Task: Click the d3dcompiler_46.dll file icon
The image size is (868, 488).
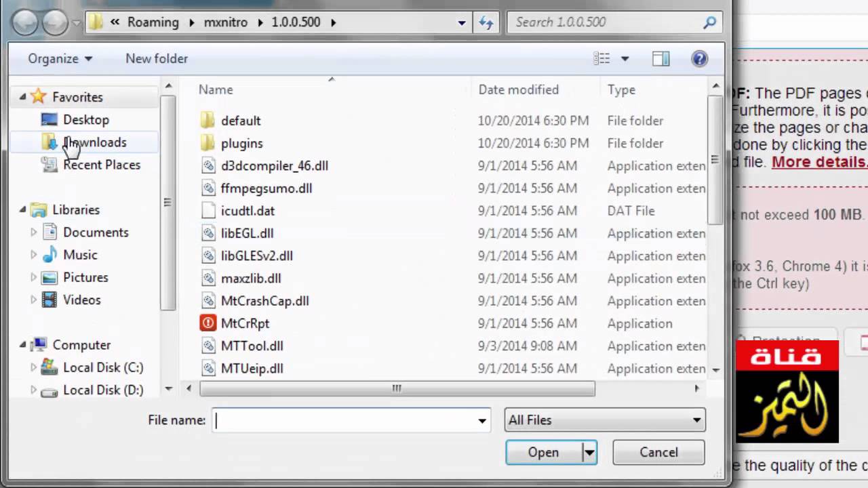Action: click(208, 165)
